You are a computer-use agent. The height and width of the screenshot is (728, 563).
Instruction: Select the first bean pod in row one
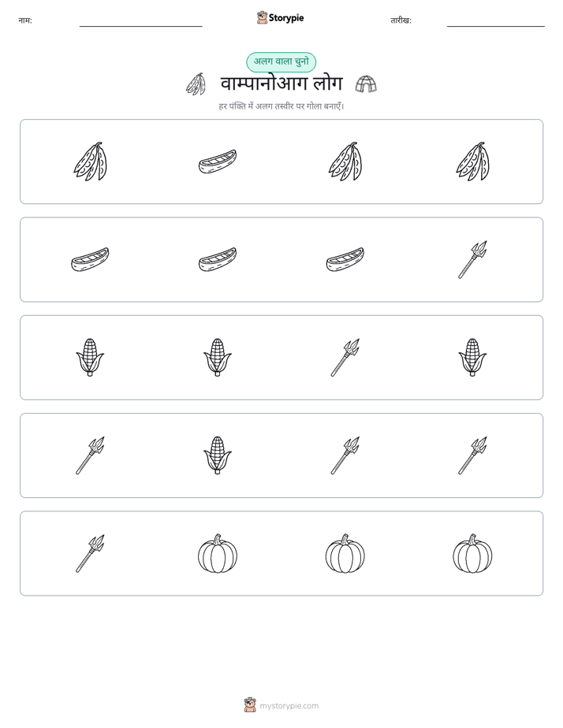[90, 162]
